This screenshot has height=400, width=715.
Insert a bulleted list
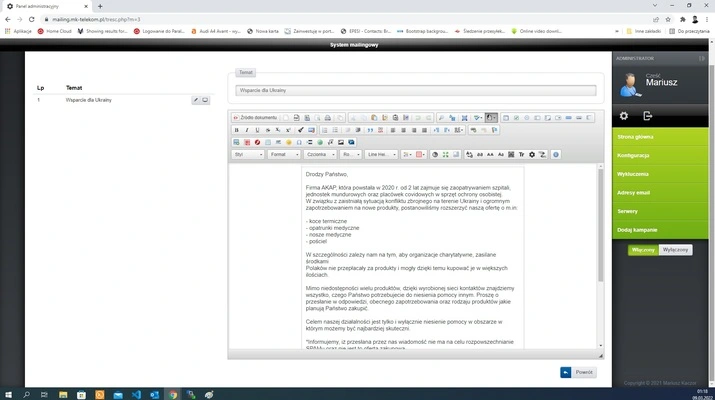(x=335, y=130)
